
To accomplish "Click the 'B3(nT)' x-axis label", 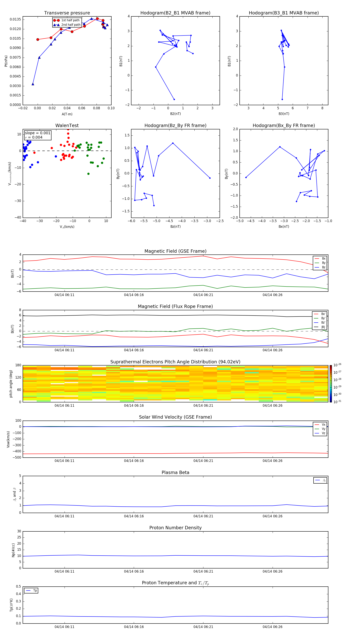I will (284, 114).
